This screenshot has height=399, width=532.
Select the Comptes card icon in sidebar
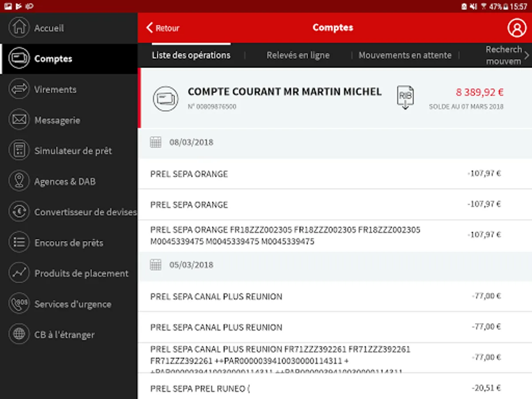[x=19, y=59]
